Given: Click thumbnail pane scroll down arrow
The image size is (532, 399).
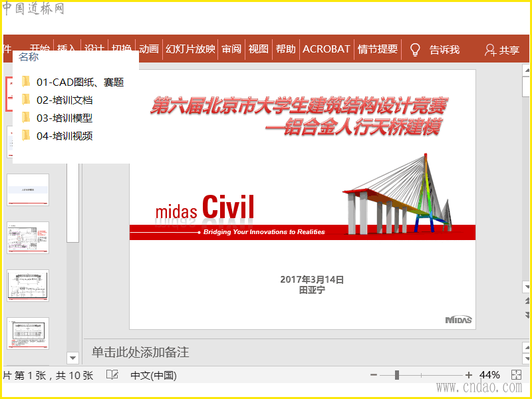Looking at the screenshot, I should (x=72, y=358).
